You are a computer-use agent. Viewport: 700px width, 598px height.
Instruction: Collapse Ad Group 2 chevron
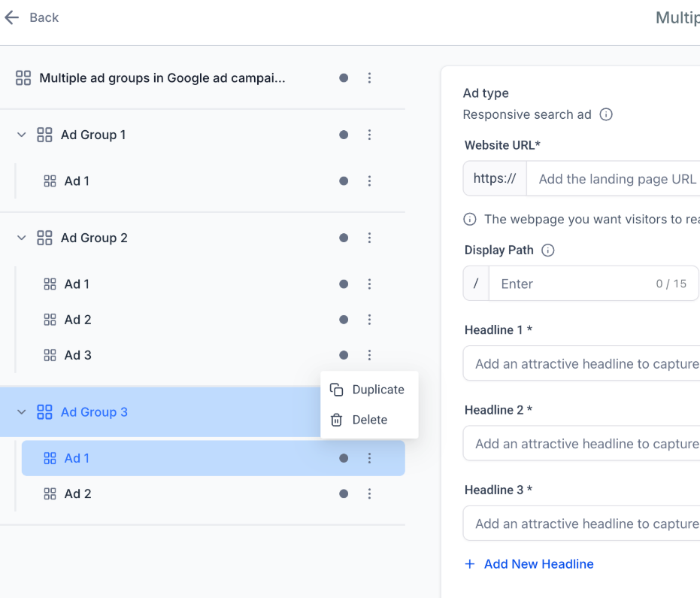coord(22,238)
